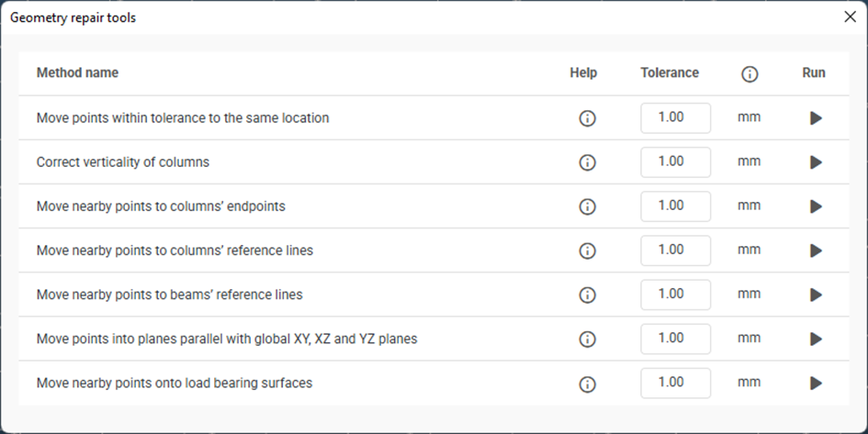Open help for global planes method
This screenshot has height=434, width=868.
click(x=588, y=339)
